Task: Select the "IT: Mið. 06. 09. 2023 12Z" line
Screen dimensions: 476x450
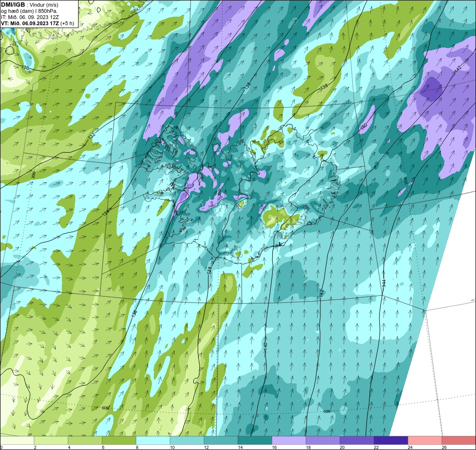Action: 30,17
